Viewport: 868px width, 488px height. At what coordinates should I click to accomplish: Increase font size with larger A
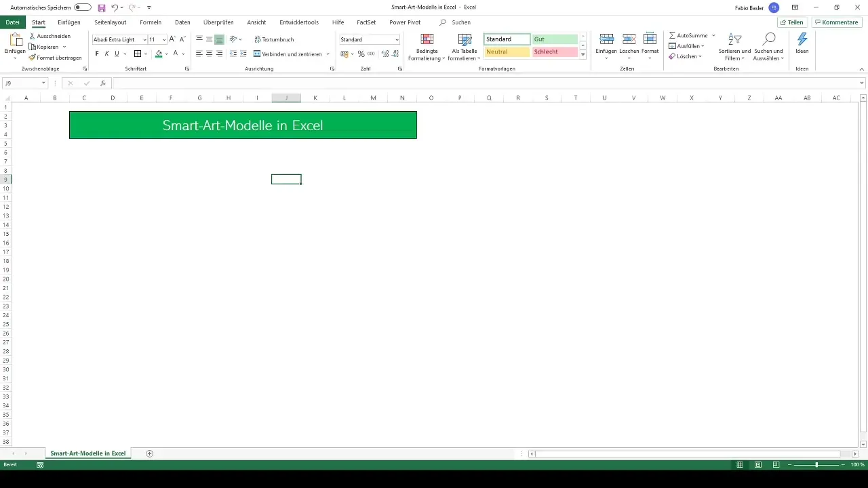coord(172,39)
